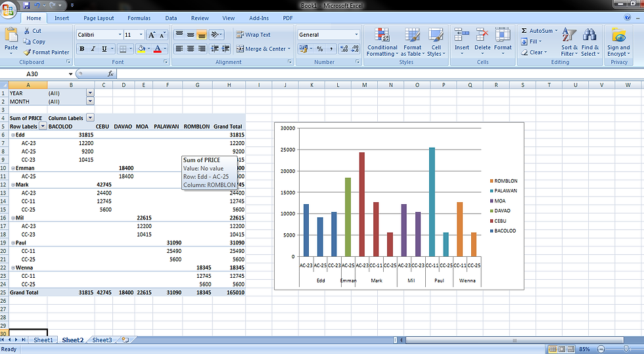Increase indent in Alignment group

pyautogui.click(x=226, y=49)
